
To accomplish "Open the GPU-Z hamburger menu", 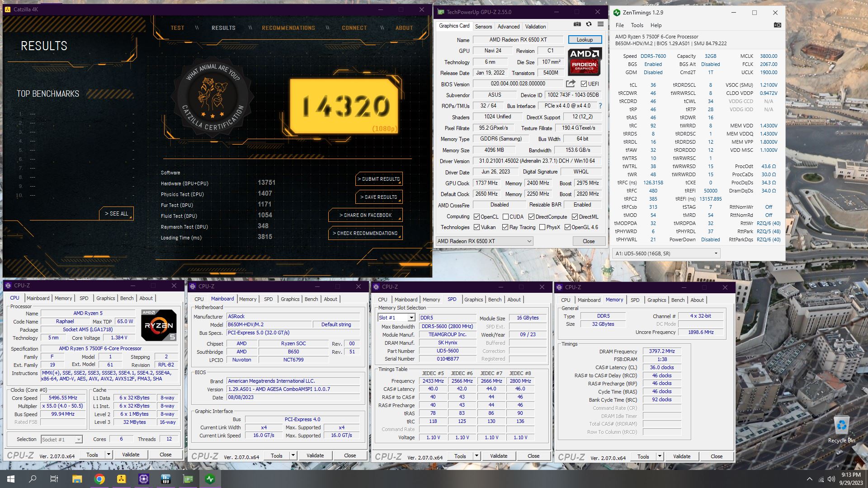I will [600, 24].
